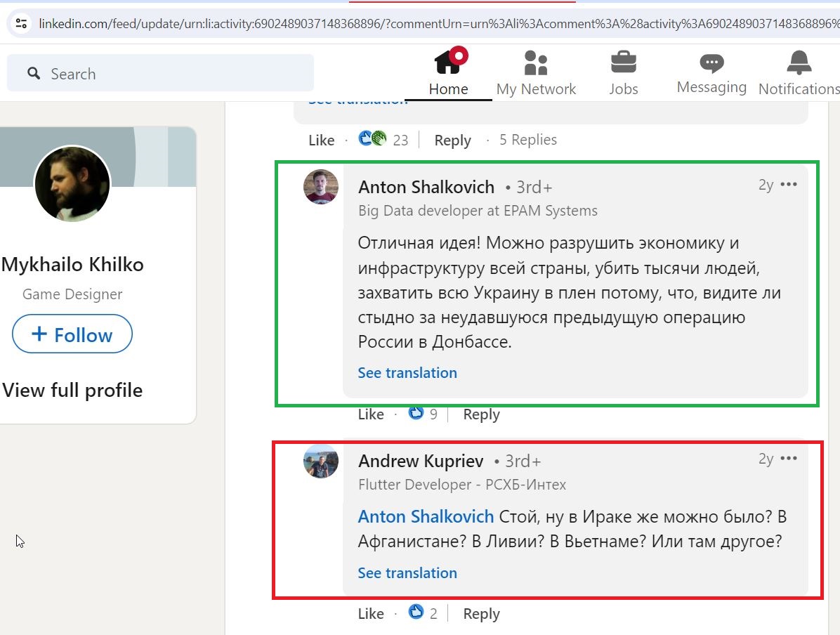
Task: Open the reactions list showing 23
Action: (x=383, y=139)
